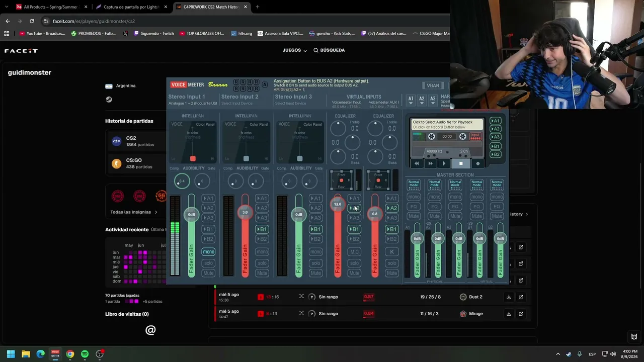Click the cassette's audio file selection display
This screenshot has height=362, width=644.
[447, 125]
